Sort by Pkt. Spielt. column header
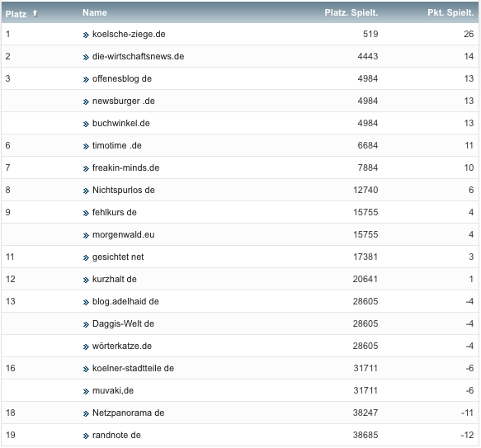481x448 pixels. 450,12
